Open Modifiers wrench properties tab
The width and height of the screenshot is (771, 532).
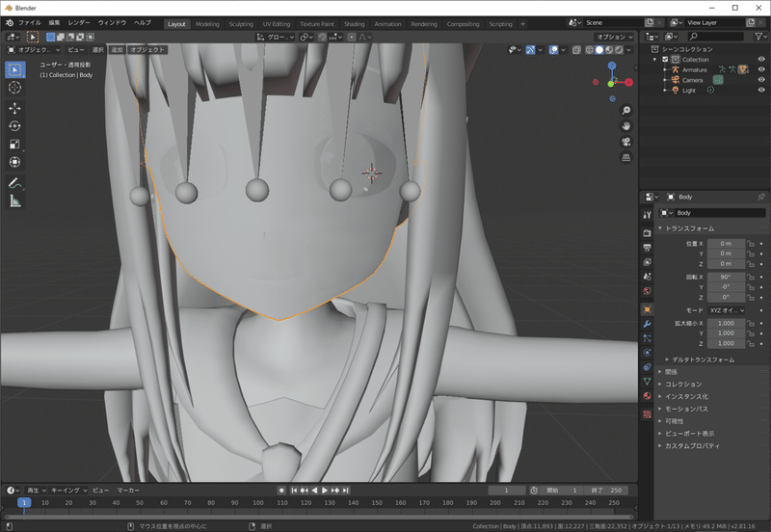tap(647, 324)
